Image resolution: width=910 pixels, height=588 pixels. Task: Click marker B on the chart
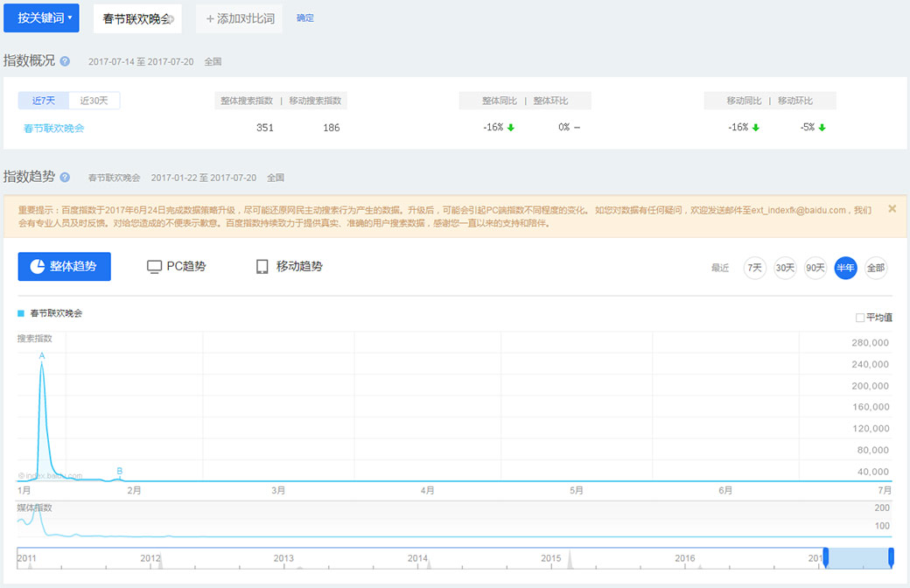click(120, 471)
